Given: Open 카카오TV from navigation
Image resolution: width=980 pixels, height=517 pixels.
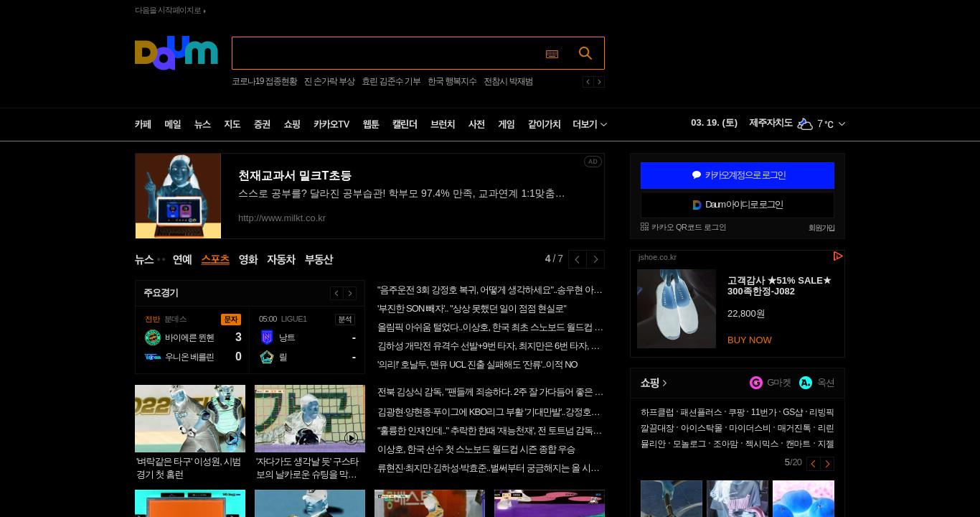Looking at the screenshot, I should coord(331,124).
